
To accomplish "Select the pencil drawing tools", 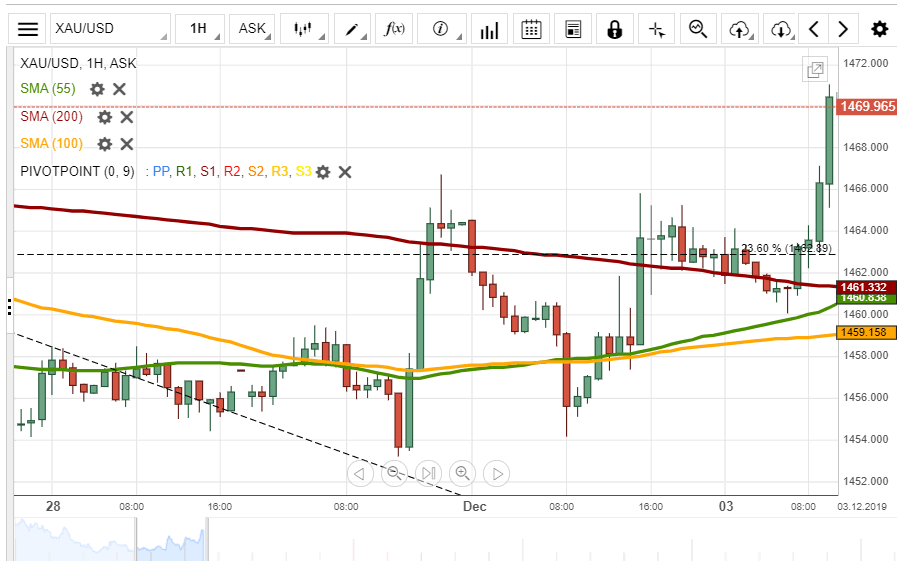I will [352, 29].
